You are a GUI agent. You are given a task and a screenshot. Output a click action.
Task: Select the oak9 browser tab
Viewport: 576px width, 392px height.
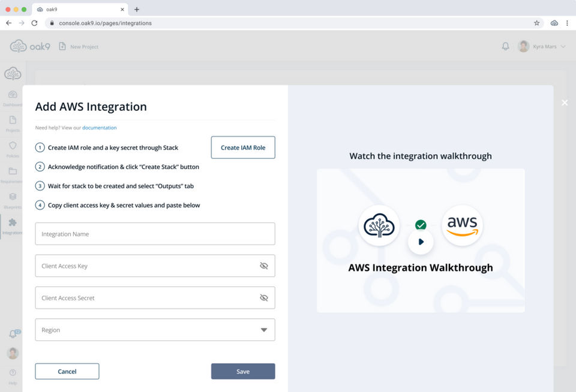(80, 10)
